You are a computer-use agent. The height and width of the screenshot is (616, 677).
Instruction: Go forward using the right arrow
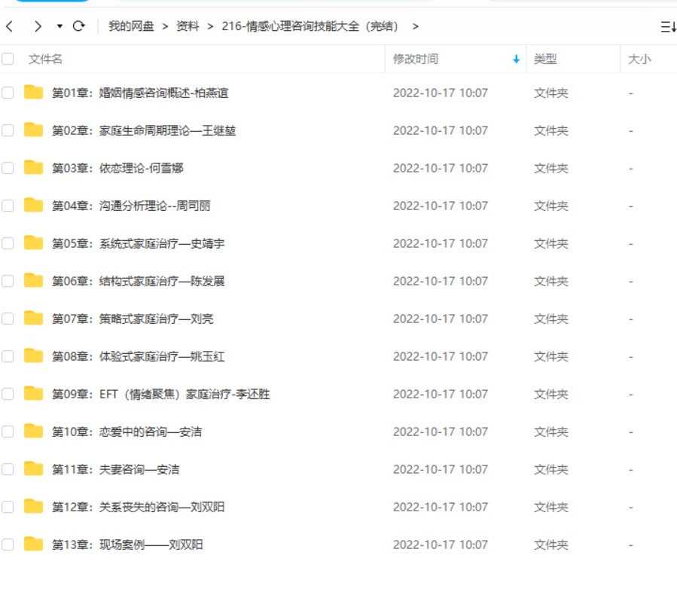click(38, 26)
